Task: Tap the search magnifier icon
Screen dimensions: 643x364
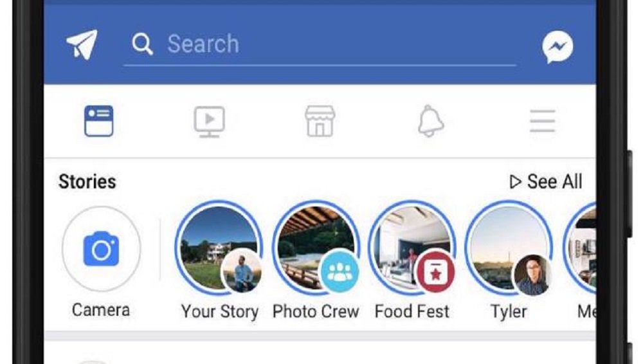Action: [142, 44]
